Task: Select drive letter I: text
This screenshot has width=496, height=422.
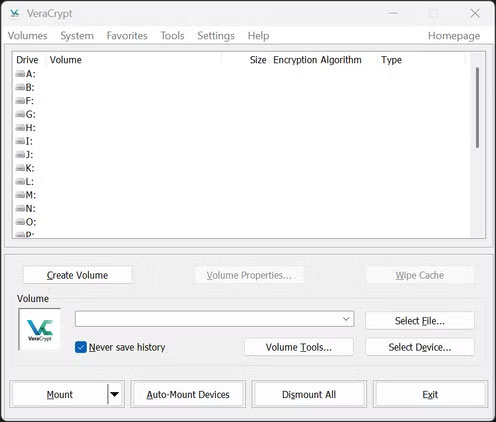Action: click(x=29, y=141)
